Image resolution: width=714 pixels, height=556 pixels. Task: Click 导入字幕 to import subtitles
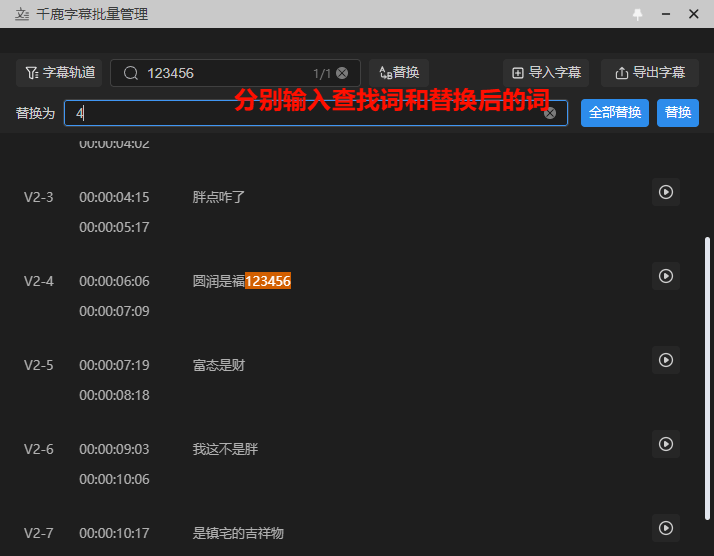click(546, 73)
